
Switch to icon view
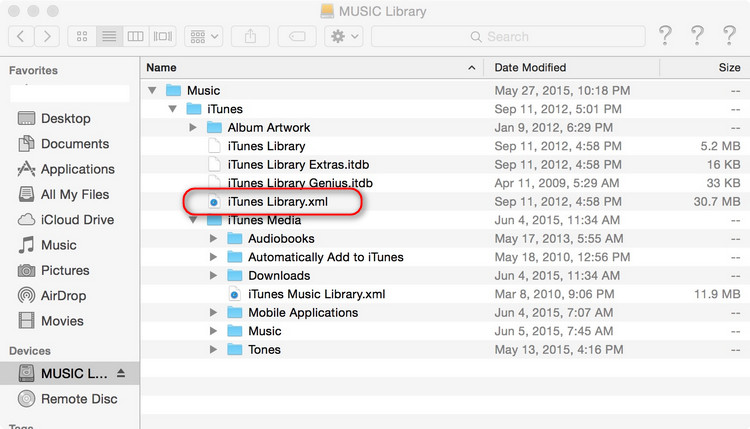tap(82, 36)
